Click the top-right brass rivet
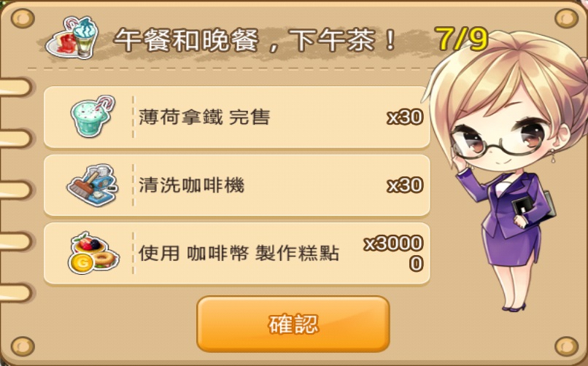 (566, 17)
